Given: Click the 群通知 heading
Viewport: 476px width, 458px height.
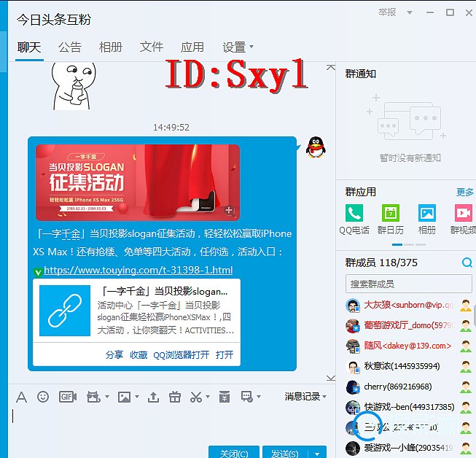Looking at the screenshot, I should click(361, 74).
